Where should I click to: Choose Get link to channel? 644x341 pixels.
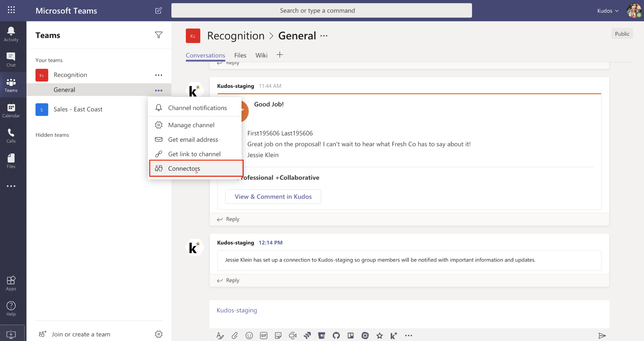point(195,154)
